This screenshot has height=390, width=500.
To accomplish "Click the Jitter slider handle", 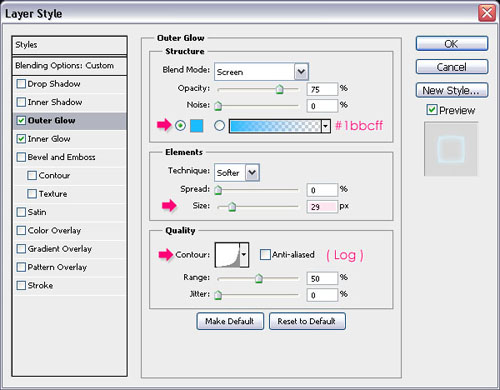I will [218, 295].
